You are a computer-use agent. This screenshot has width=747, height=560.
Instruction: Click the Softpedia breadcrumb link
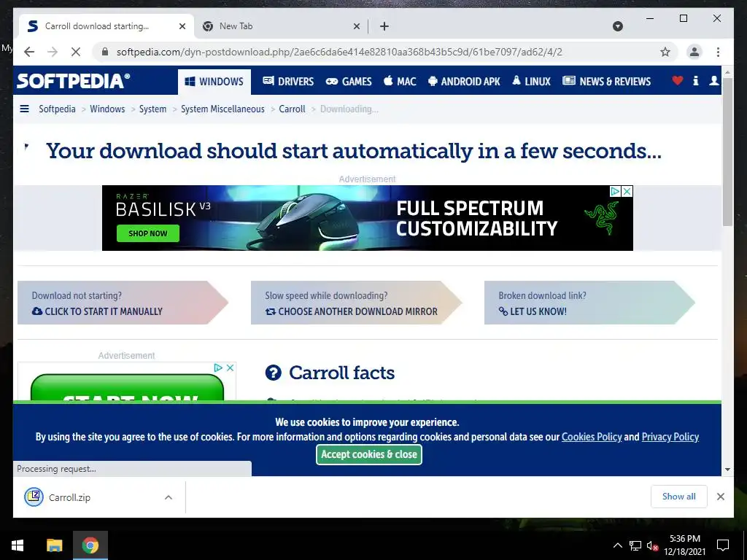[x=57, y=109]
